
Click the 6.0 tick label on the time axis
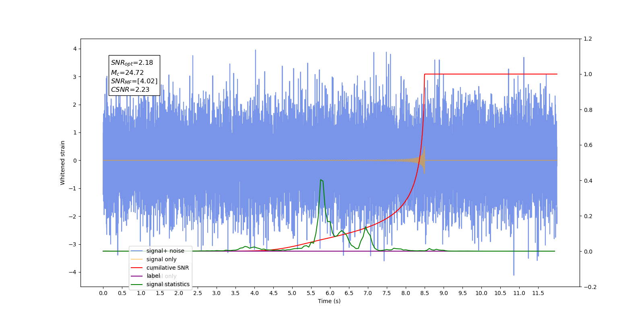tap(330, 293)
